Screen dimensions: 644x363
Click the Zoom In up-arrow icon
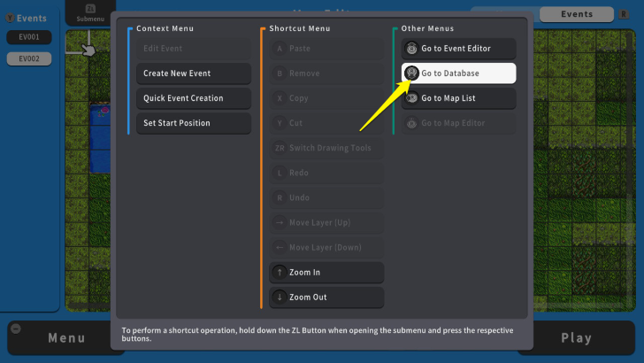[280, 273]
